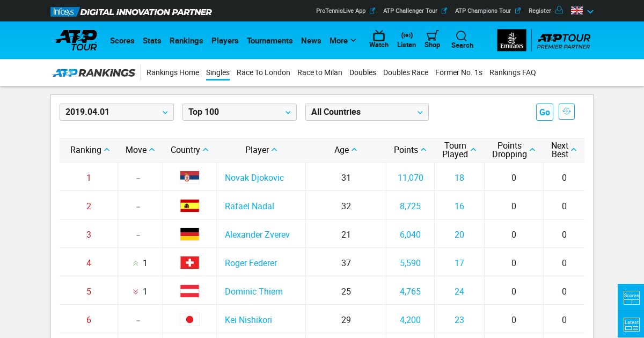The height and width of the screenshot is (338, 644).
Task: Sort table by Age column
Action: click(346, 150)
